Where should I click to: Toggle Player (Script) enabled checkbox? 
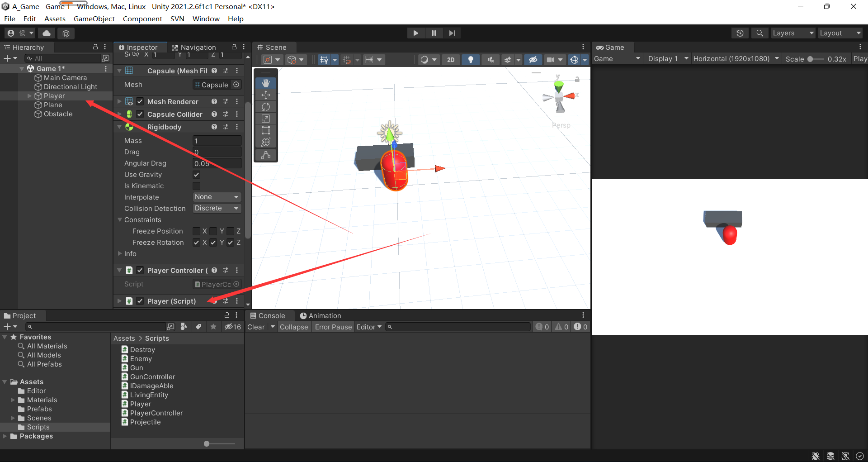140,301
